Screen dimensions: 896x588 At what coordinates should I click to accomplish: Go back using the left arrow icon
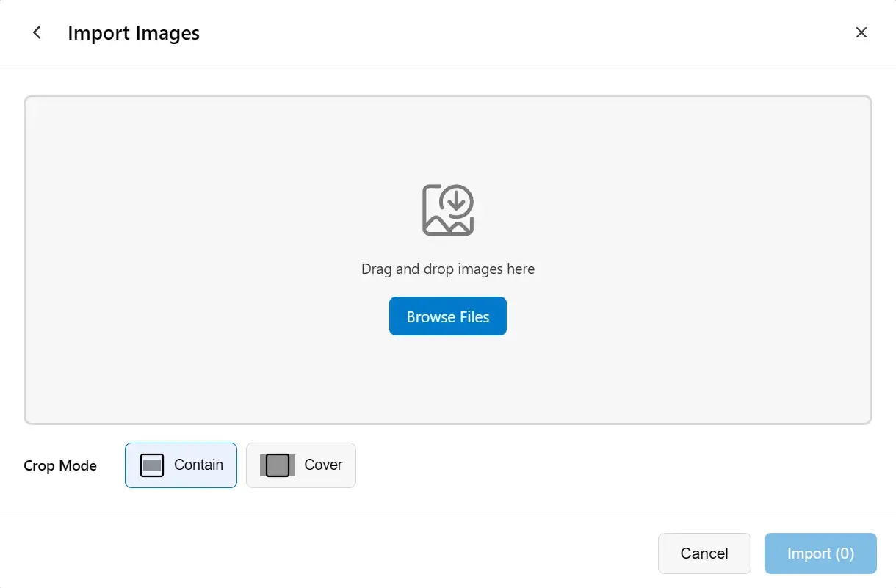point(37,33)
